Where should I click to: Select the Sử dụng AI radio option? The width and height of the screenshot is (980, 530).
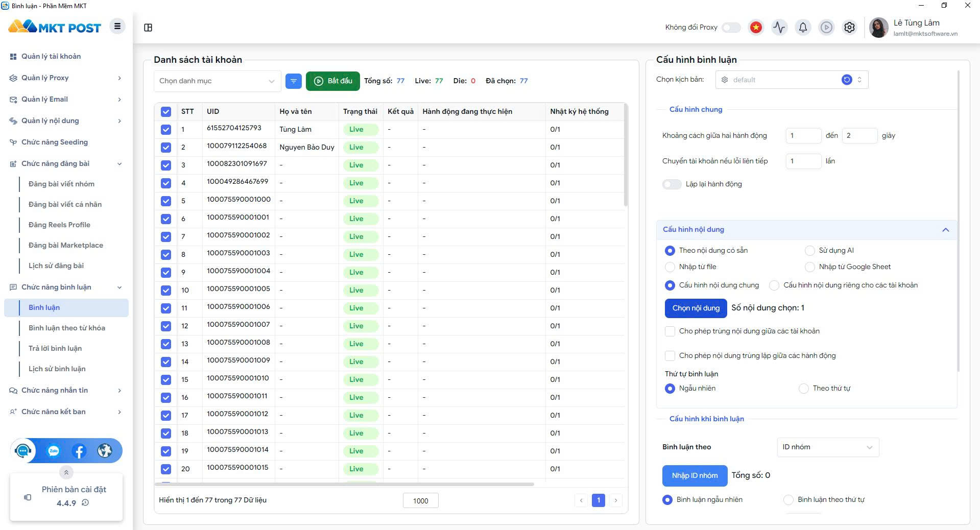(x=809, y=251)
